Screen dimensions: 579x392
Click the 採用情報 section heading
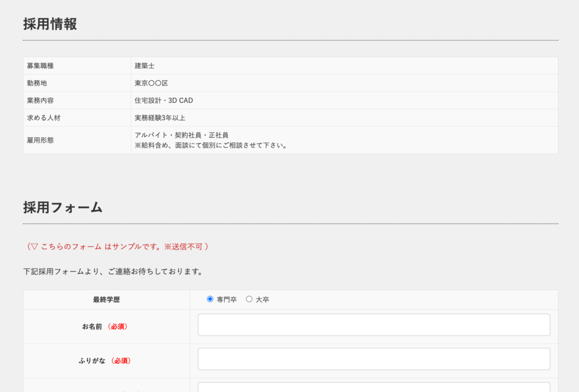[x=50, y=24]
